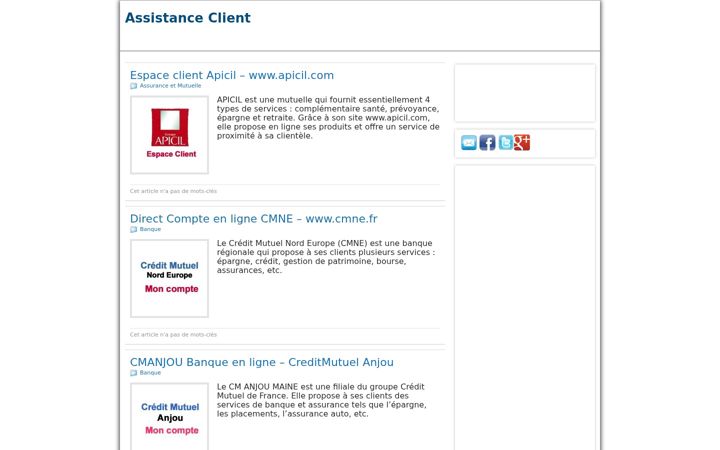Open the Assistance Client site title
The height and width of the screenshot is (450, 720).
188,18
